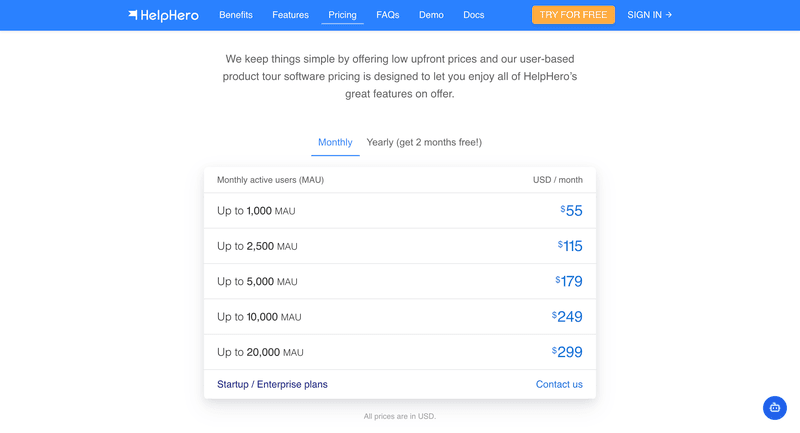
Task: Click the $115 price
Action: (571, 246)
